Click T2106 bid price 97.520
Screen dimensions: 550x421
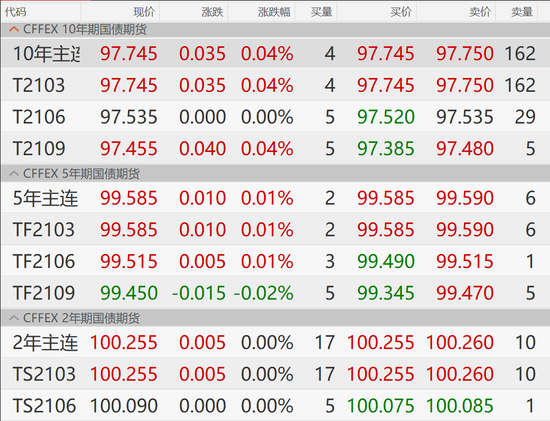point(386,117)
